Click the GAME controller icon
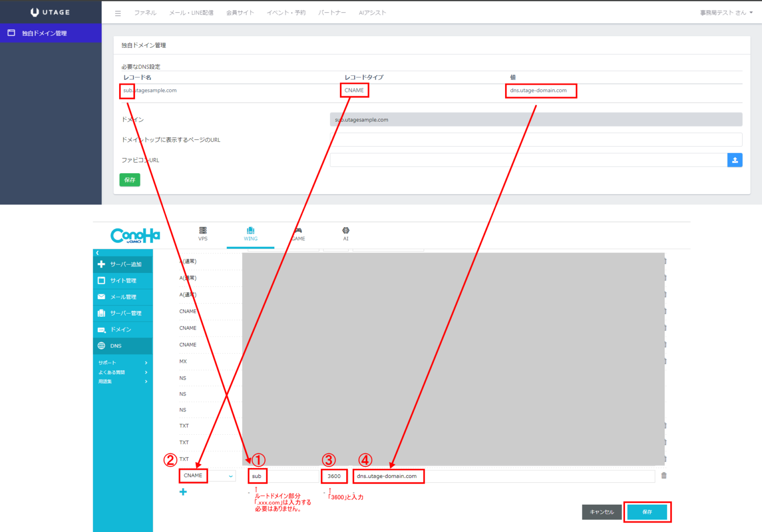The image size is (762, 532). [x=298, y=233]
